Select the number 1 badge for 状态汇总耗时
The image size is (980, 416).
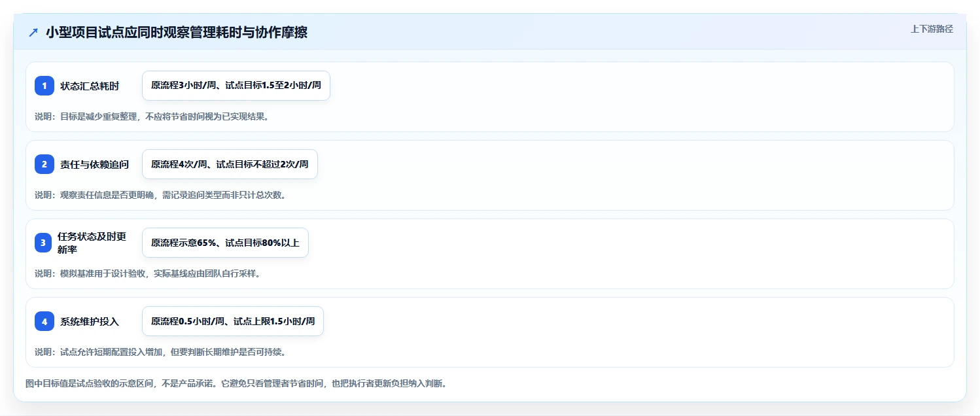[x=44, y=86]
